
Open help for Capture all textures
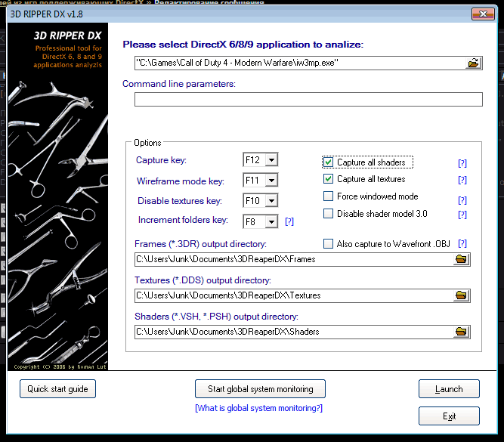click(x=462, y=180)
